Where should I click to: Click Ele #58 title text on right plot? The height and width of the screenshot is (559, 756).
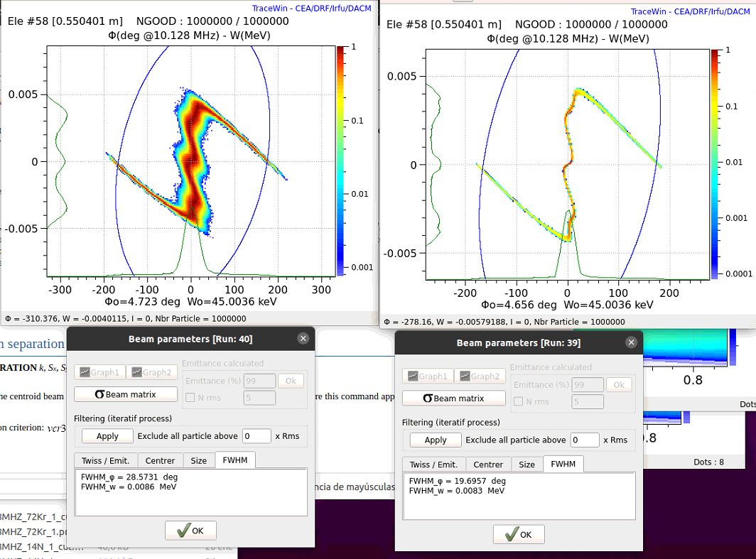444,25
